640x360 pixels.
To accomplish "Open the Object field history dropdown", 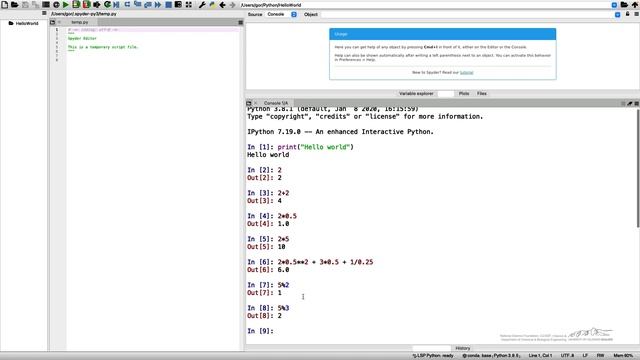I will coord(618,14).
